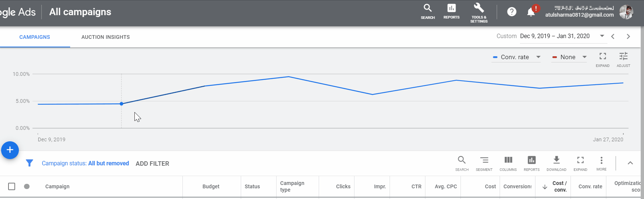Collapse the table toolbar with chevron

click(630, 163)
